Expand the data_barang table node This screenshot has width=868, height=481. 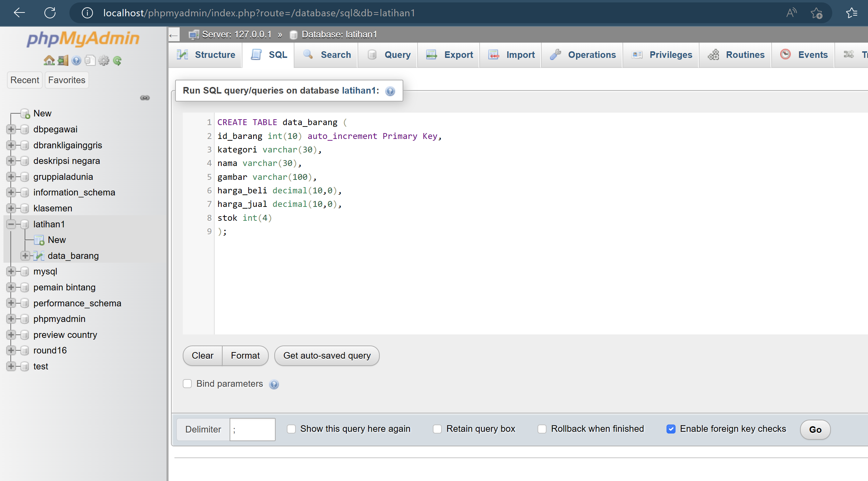25,256
